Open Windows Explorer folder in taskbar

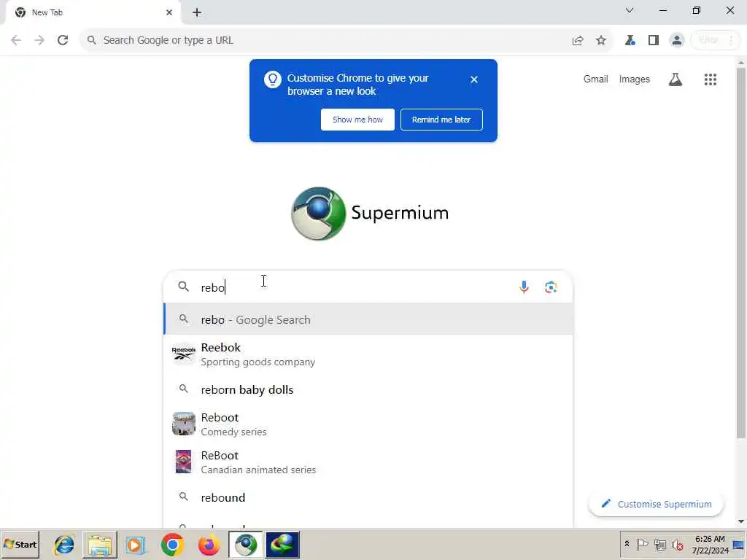99,545
